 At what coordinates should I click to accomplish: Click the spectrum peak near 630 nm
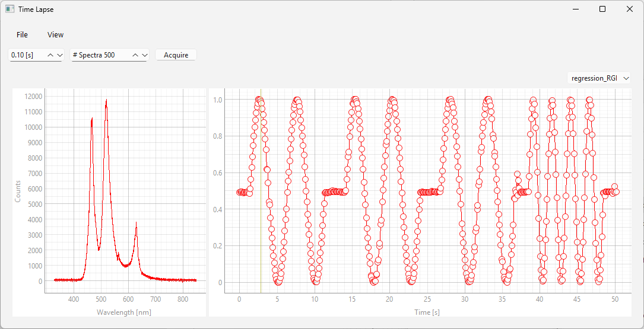[136, 225]
